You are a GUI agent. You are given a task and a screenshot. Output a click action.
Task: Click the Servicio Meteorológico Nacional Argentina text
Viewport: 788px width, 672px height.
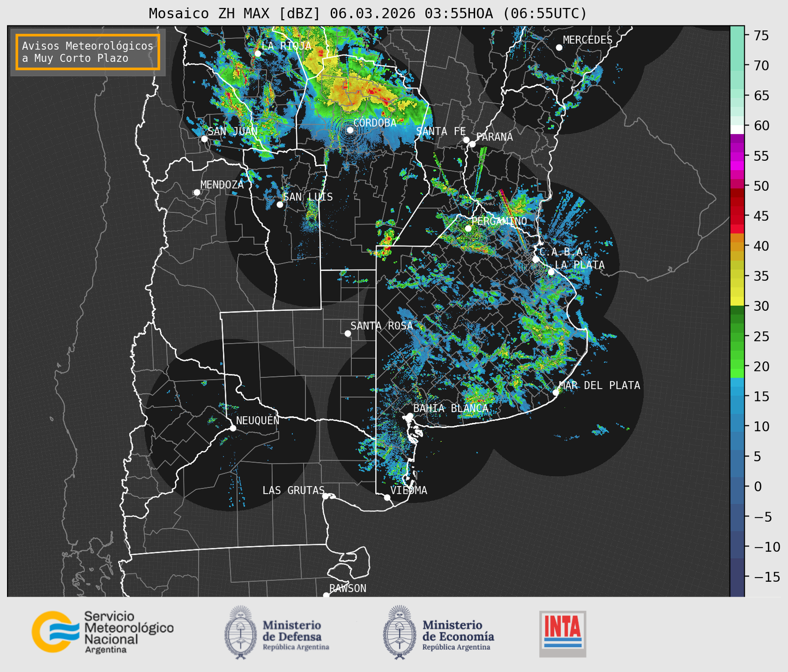[x=129, y=632]
